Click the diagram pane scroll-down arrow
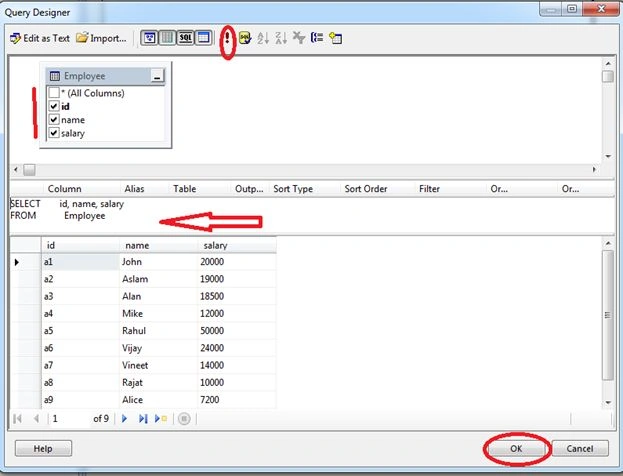Screen dimensions: 623x476 pyautogui.click(x=608, y=157)
